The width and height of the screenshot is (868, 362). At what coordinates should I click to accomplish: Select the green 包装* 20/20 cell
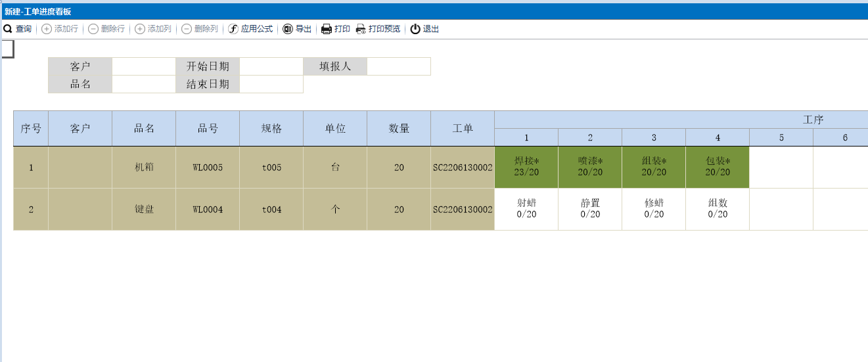718,167
